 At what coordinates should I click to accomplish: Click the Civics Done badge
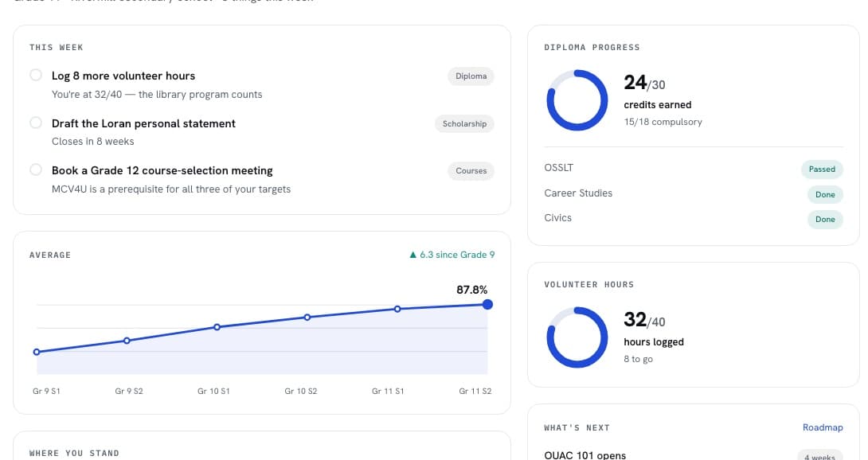825,219
